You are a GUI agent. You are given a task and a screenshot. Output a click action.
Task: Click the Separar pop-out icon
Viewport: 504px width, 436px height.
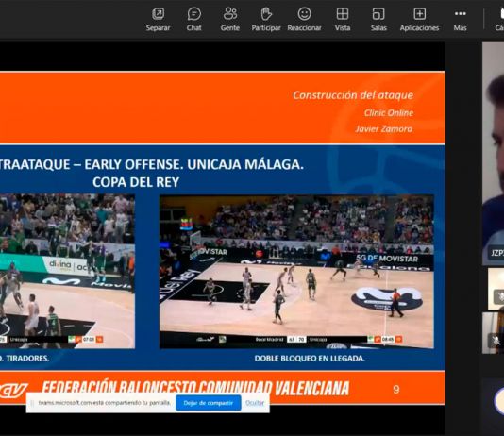click(x=158, y=14)
